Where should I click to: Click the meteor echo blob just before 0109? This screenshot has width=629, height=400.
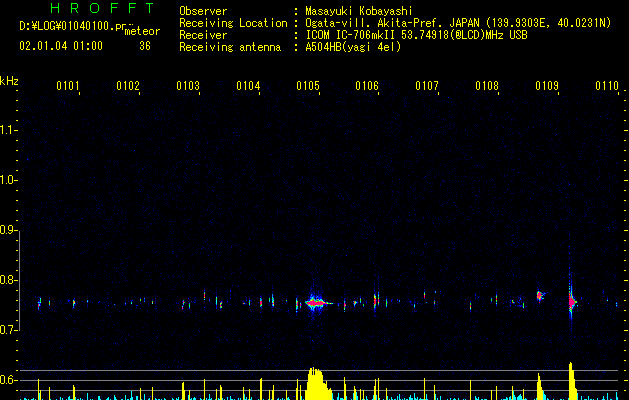[540, 296]
